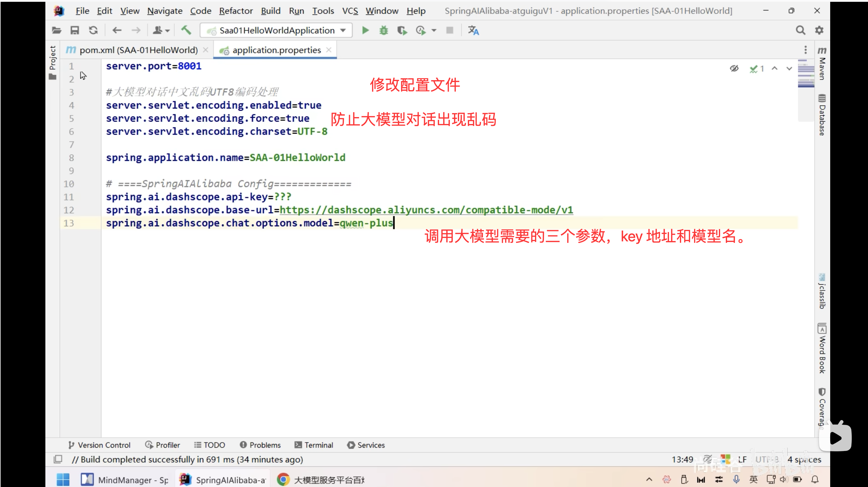Expand Saa01HelloWorldApplication run configuration dropdown
Viewport: 868px width, 487px height.
coord(343,30)
